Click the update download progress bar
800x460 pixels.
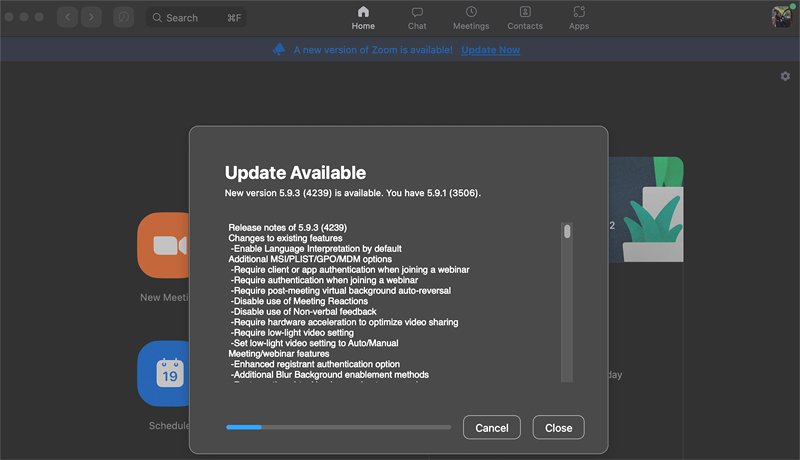[x=338, y=427]
